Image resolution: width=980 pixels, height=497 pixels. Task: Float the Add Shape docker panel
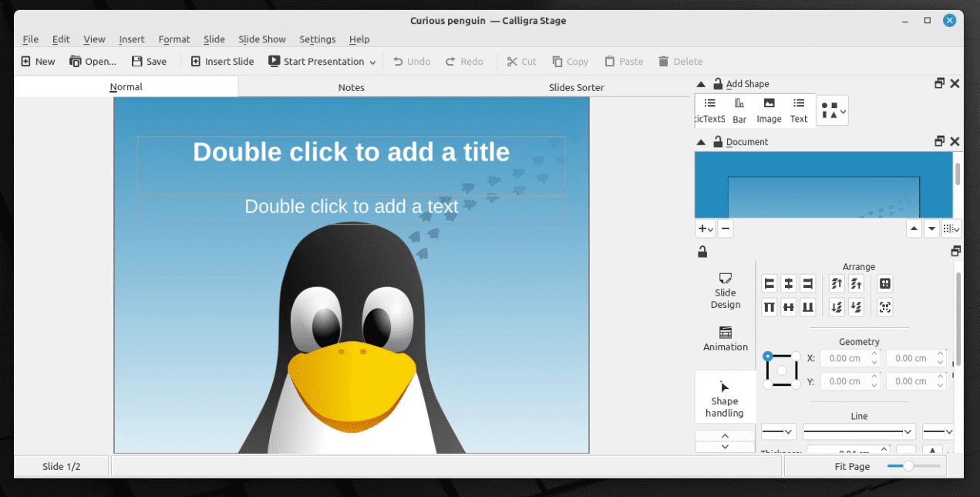(x=939, y=83)
